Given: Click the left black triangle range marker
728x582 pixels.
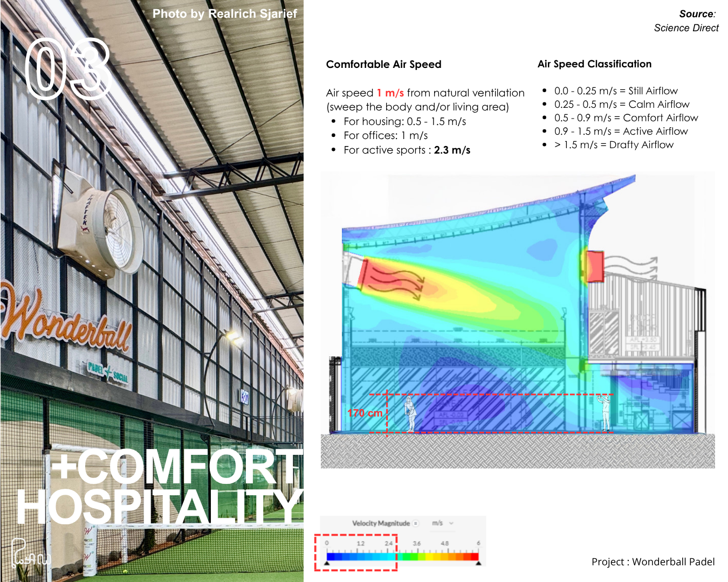Looking at the screenshot, I should [x=327, y=564].
